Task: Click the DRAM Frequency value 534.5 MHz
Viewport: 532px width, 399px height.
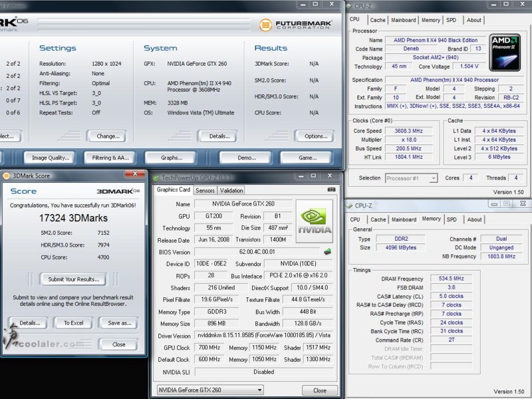Action: tap(451, 279)
